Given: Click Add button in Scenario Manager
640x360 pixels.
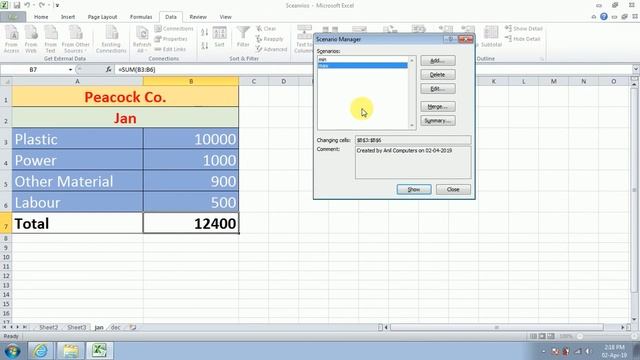Looking at the screenshot, I should 438,61.
